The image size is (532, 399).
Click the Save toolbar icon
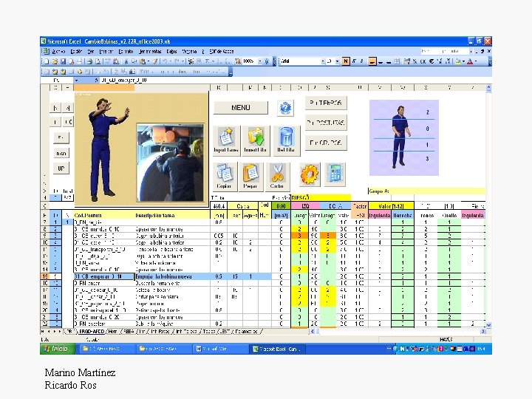pos(63,61)
